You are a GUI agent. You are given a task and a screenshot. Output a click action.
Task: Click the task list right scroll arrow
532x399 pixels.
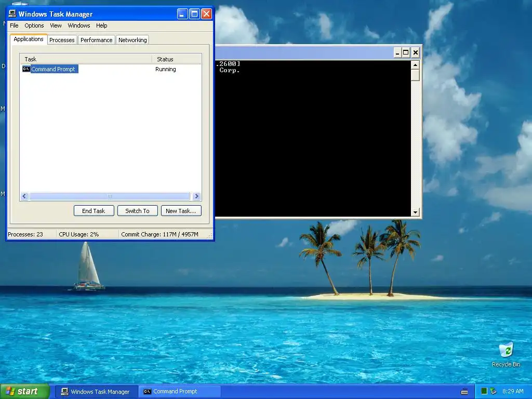click(196, 196)
